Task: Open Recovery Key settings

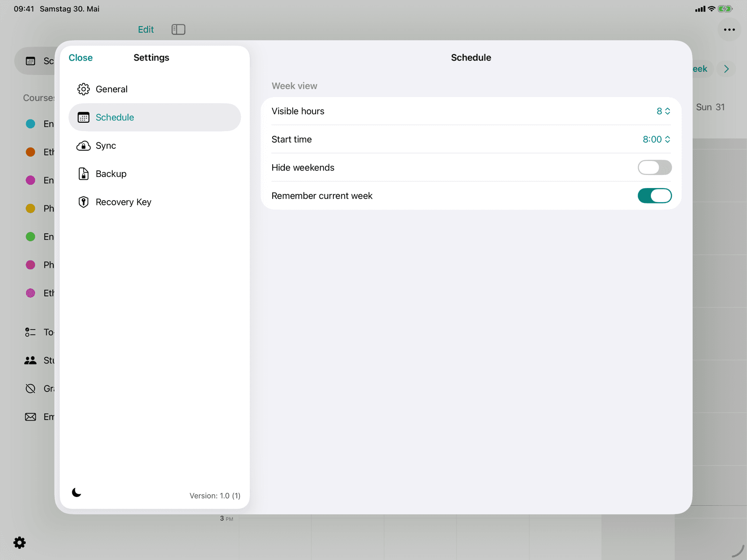Action: tap(155, 202)
